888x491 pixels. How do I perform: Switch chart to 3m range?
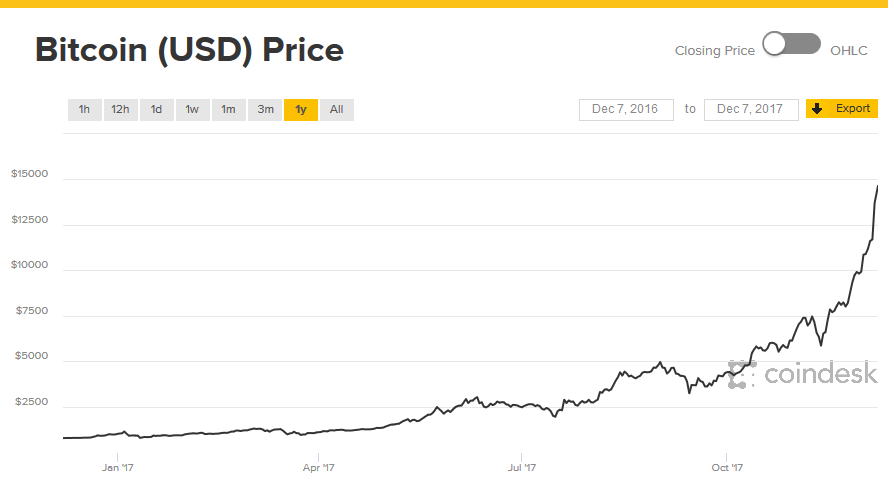[x=265, y=110]
